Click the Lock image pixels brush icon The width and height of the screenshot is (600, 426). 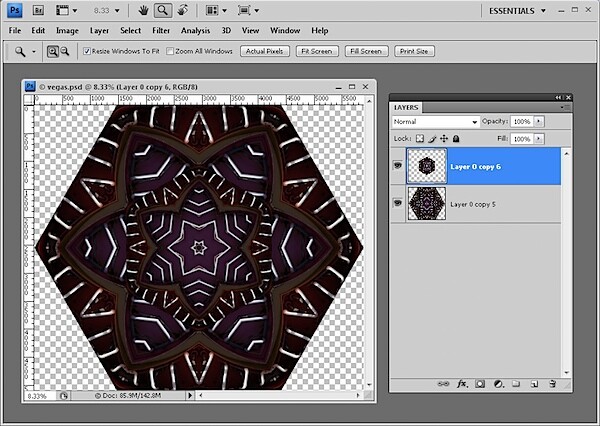[x=432, y=139]
